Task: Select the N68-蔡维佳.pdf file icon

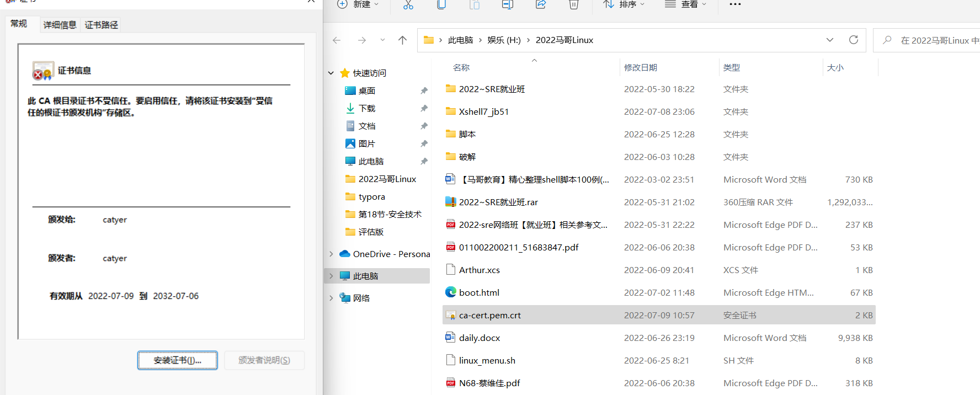Action: tap(451, 383)
